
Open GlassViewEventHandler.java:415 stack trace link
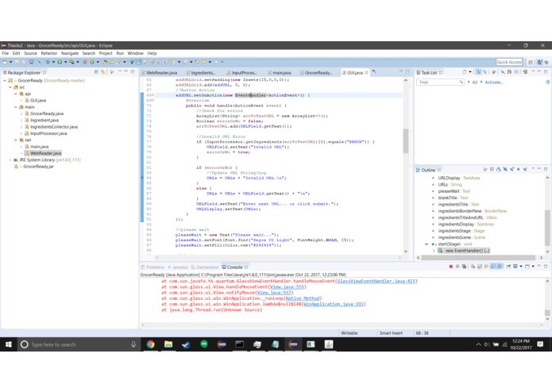376,281
